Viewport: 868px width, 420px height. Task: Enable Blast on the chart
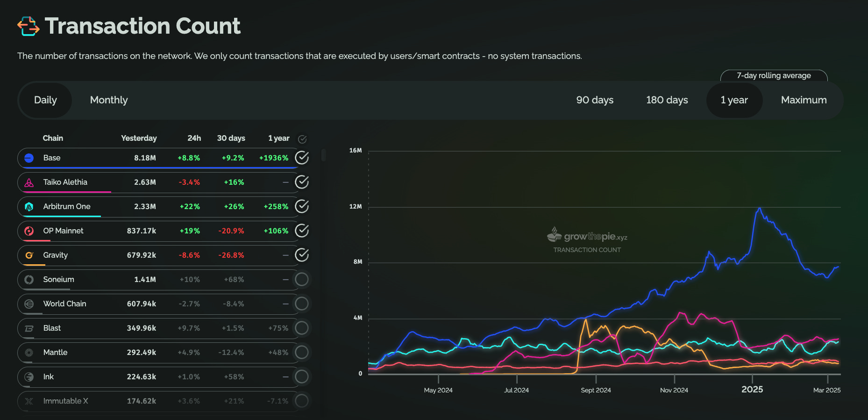click(x=302, y=328)
